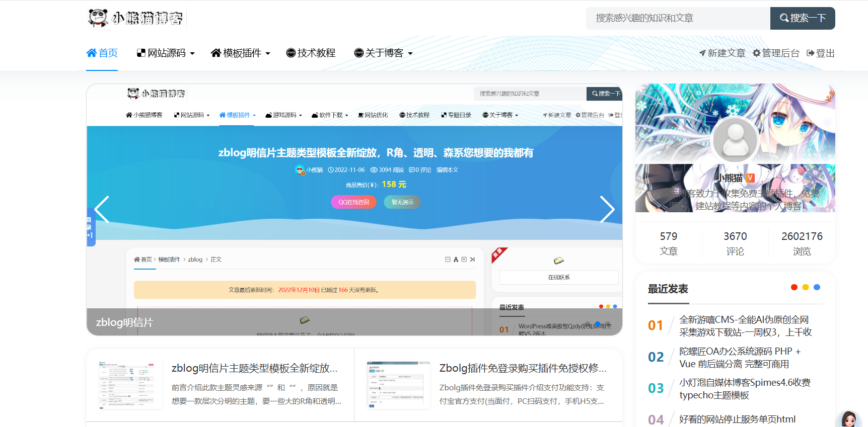Open recent post 小灯泡自媒体博客Spimes4.6
Viewport: 868px width, 427px height.
[x=745, y=389]
